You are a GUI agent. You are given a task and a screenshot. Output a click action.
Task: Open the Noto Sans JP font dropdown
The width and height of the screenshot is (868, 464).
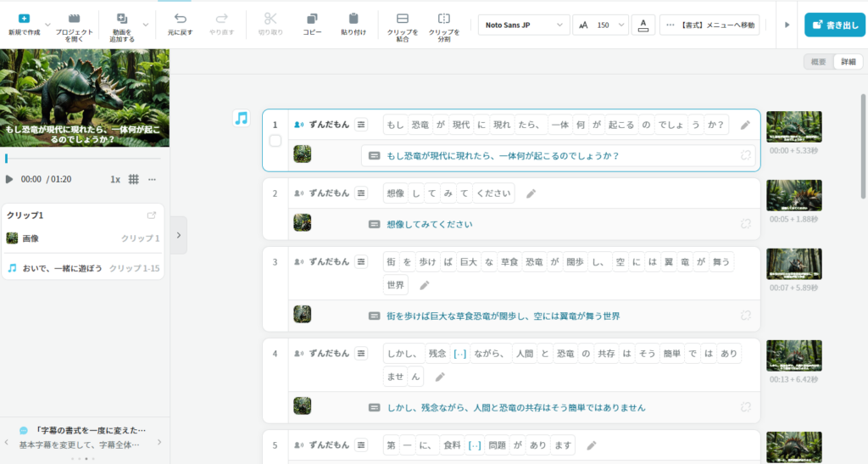(524, 25)
